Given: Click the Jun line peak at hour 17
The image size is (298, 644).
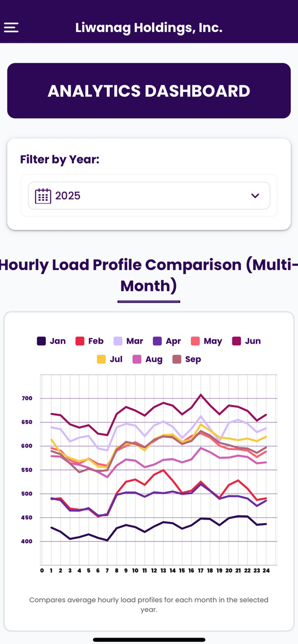Looking at the screenshot, I should point(201,395).
